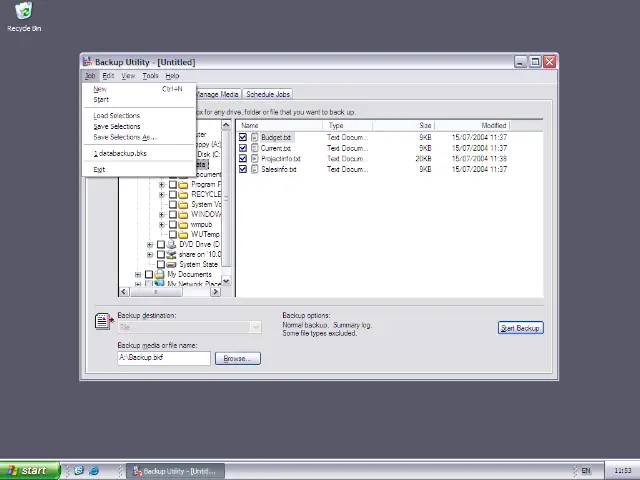Expand the WINDOWS tree node
Screen dimensions: 640x480
(162, 215)
